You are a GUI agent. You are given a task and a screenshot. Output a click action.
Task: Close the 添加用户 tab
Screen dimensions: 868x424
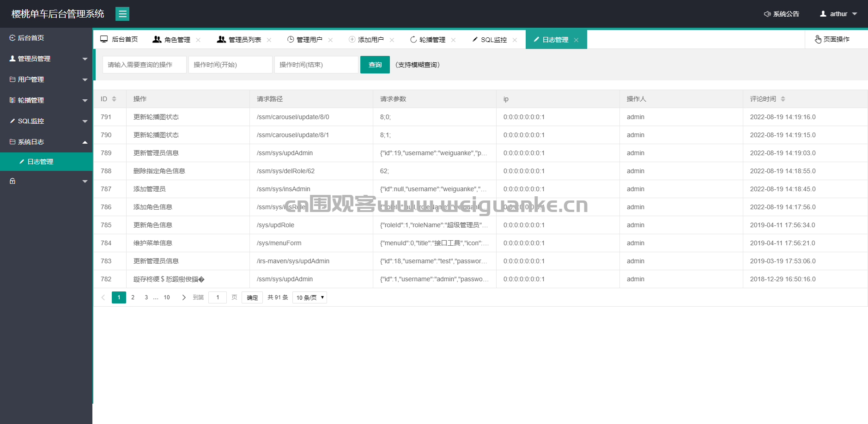[x=392, y=40]
